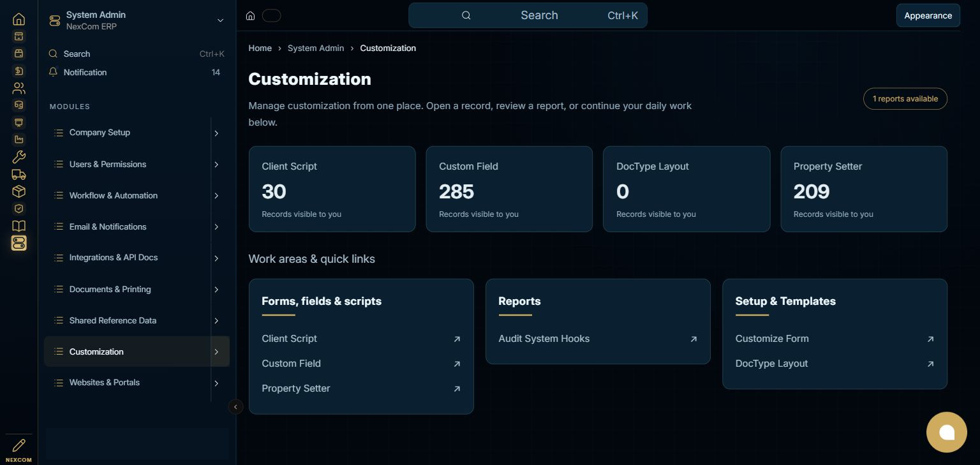Click the shield checkmark icon in the rail

(19, 209)
